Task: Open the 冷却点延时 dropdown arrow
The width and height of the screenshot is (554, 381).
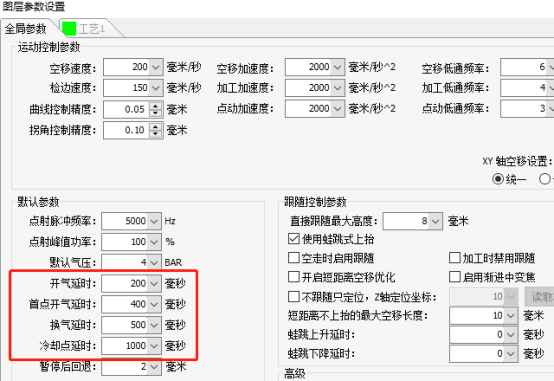Action: pyautogui.click(x=154, y=346)
